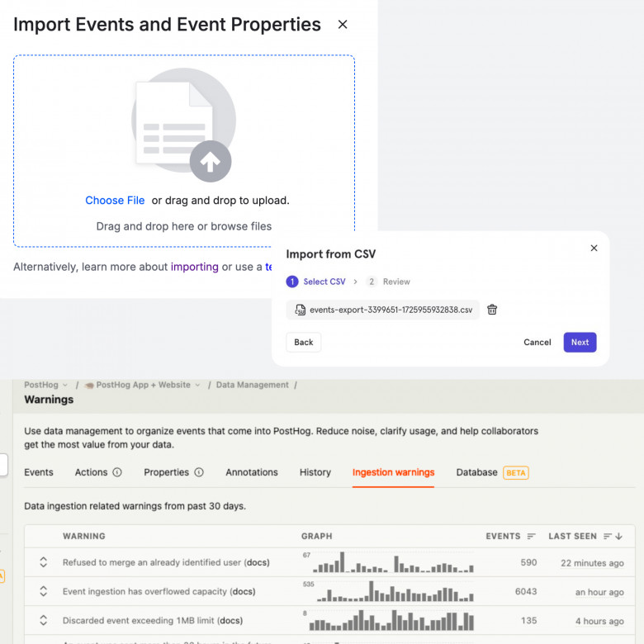This screenshot has width=644, height=644.
Task: Switch to the Annotations tab
Action: pos(251,472)
